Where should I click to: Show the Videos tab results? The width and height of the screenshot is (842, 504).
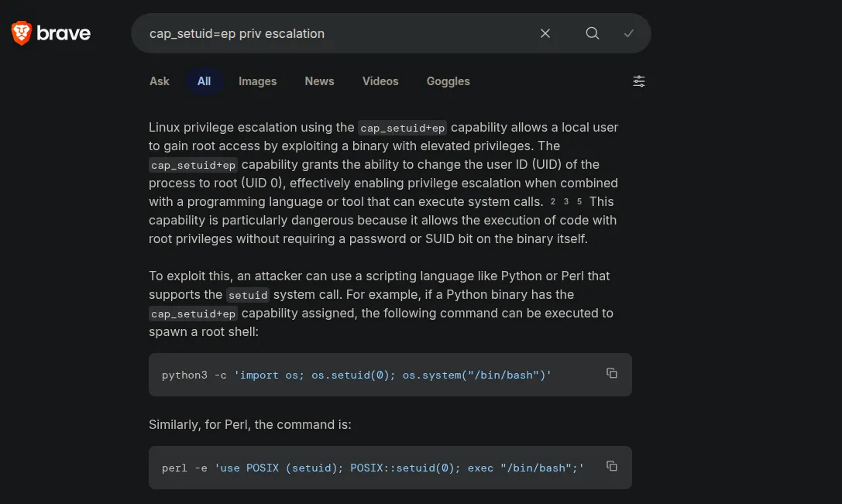(380, 81)
